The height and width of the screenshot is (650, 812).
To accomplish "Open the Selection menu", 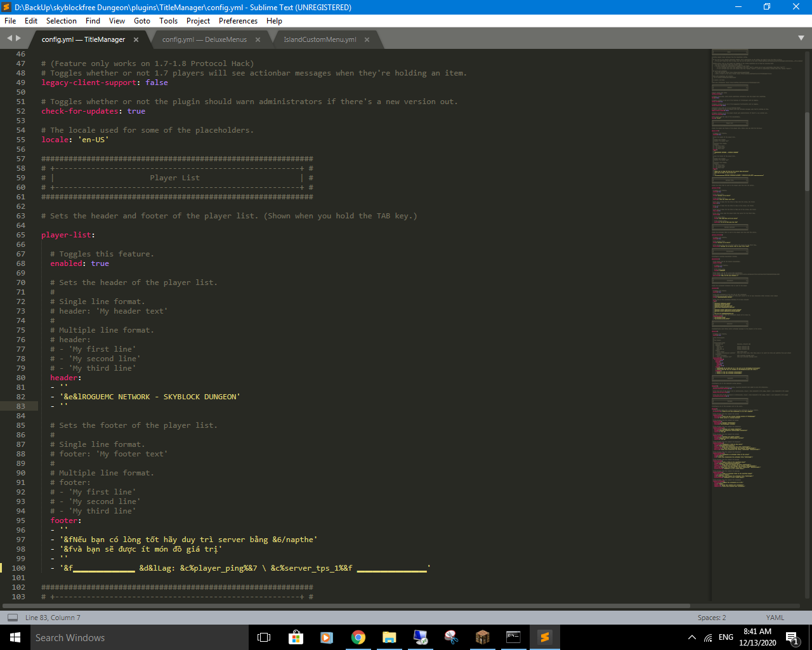I will tap(61, 21).
